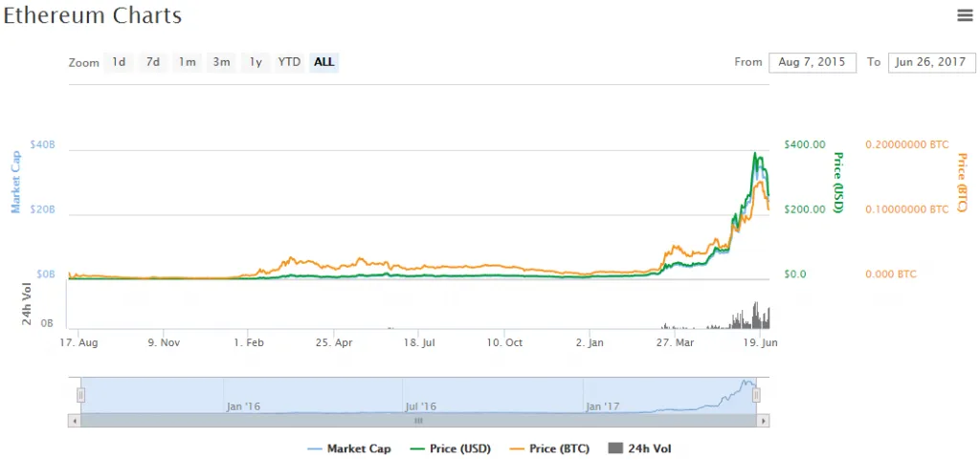This screenshot has height=460, width=980.
Task: Click the 1. Feb date label
Action: pos(248,342)
